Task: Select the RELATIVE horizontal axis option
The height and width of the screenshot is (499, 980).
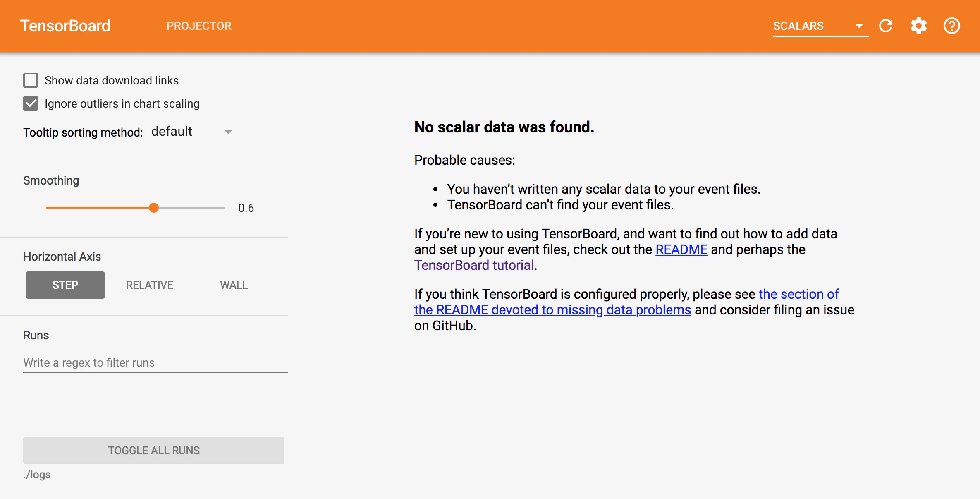Action: (x=150, y=285)
